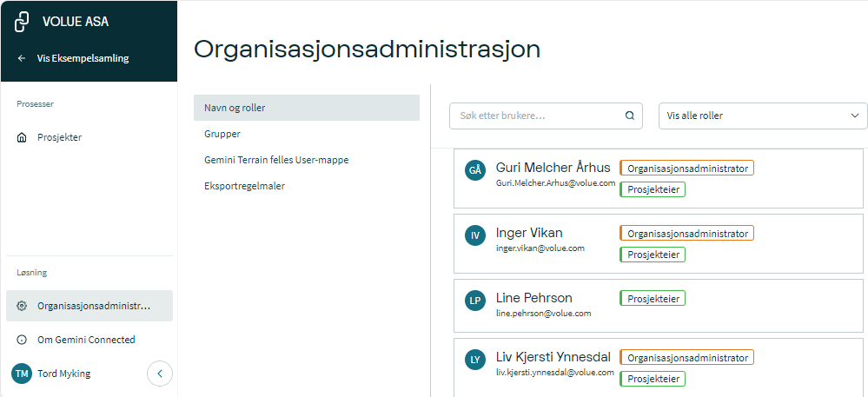The height and width of the screenshot is (397, 868).
Task: Click the back arrow beside Vis Eksempelsamling
Action: 22,58
